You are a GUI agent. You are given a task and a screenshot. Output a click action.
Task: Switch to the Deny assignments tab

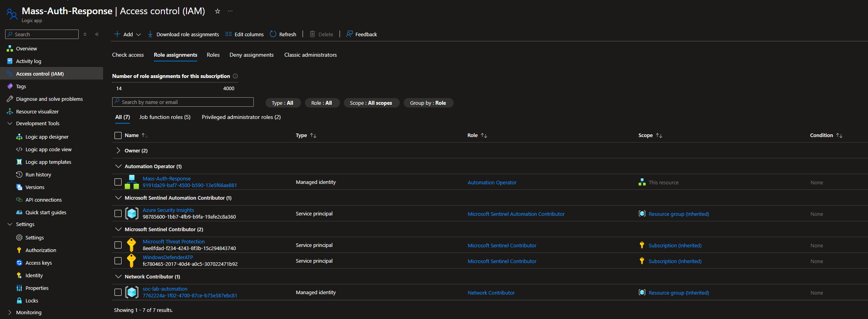tap(251, 55)
